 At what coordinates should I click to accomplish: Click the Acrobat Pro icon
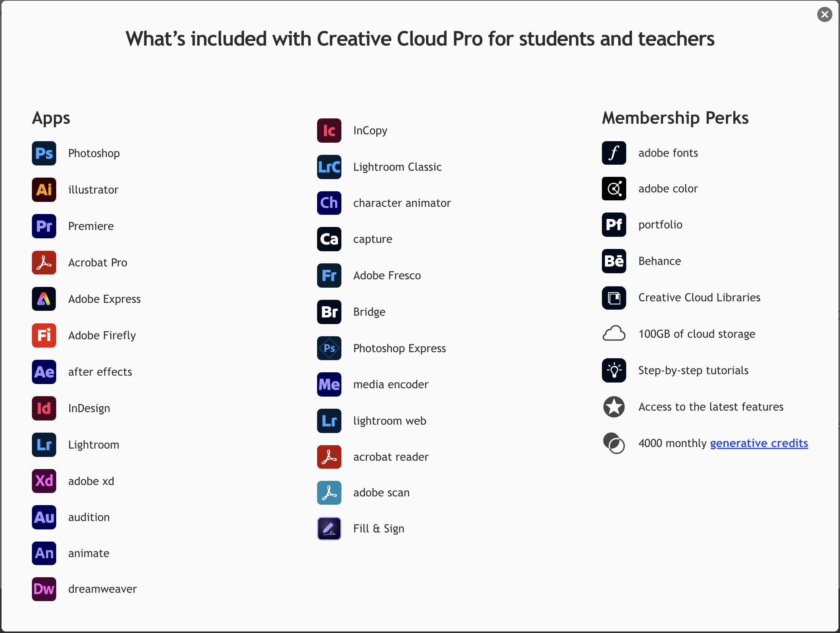(x=44, y=263)
